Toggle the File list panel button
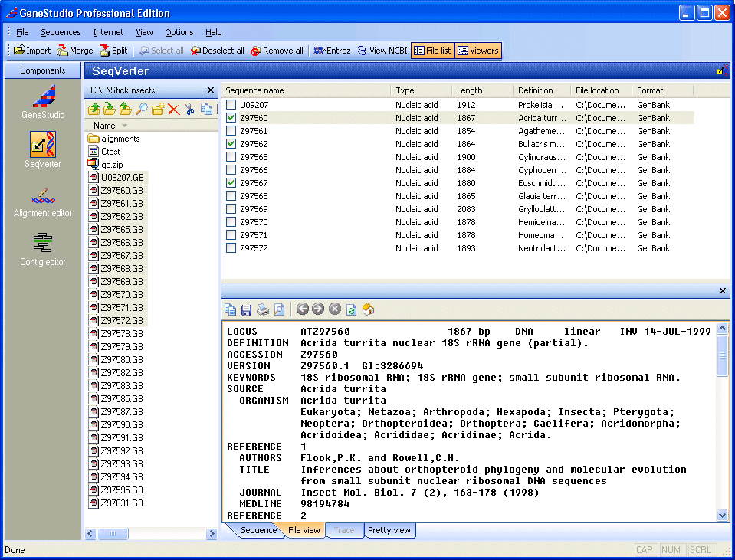735x560 pixels. [433, 51]
